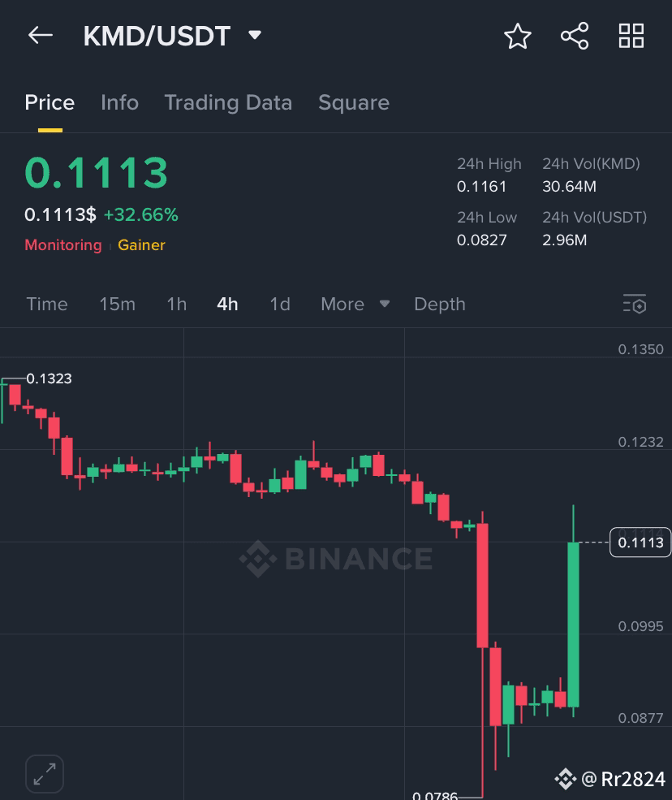The height and width of the screenshot is (800, 672).
Task: Open the share icon
Action: [575, 37]
